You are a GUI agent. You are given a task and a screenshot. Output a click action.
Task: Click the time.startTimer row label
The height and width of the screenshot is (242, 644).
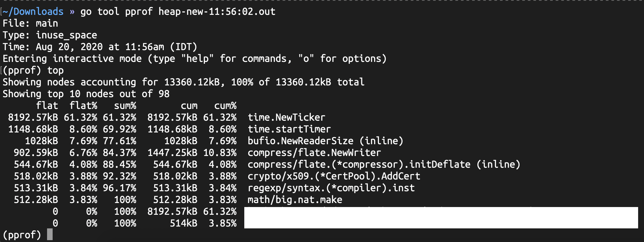point(289,129)
